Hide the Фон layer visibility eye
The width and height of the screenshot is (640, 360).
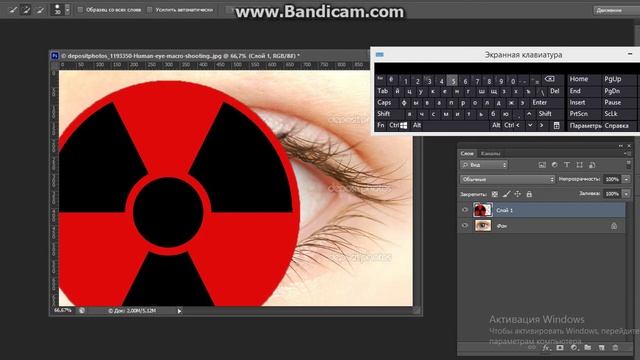click(x=464, y=225)
